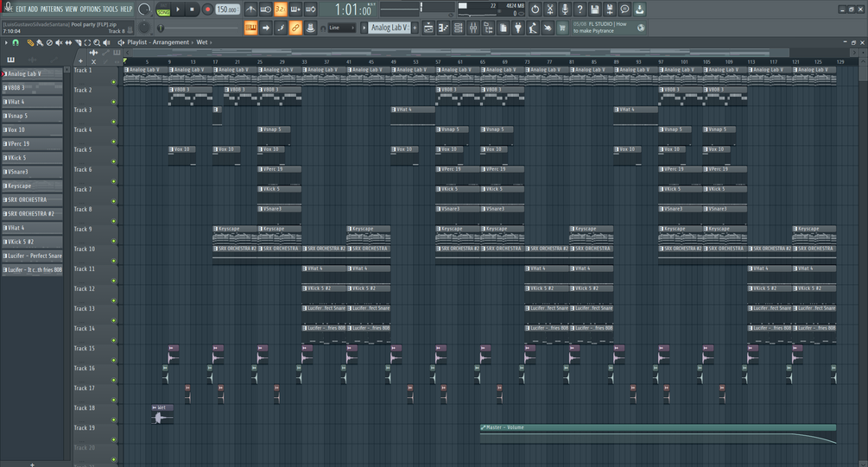The image size is (868, 467).
Task: Open the TOOLS menu
Action: point(111,9)
